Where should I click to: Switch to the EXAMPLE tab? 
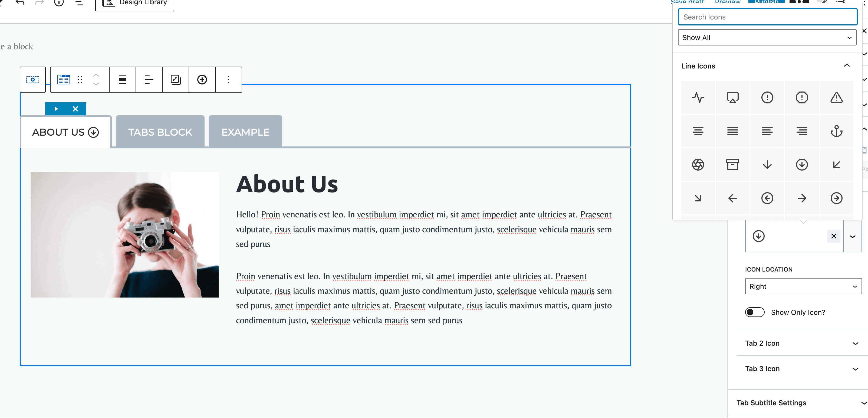click(x=245, y=132)
